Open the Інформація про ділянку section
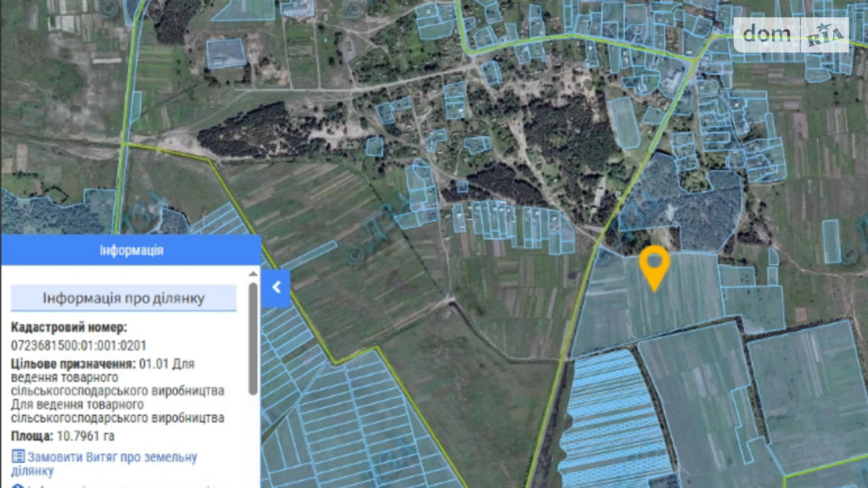This screenshot has width=868, height=488. point(123,298)
